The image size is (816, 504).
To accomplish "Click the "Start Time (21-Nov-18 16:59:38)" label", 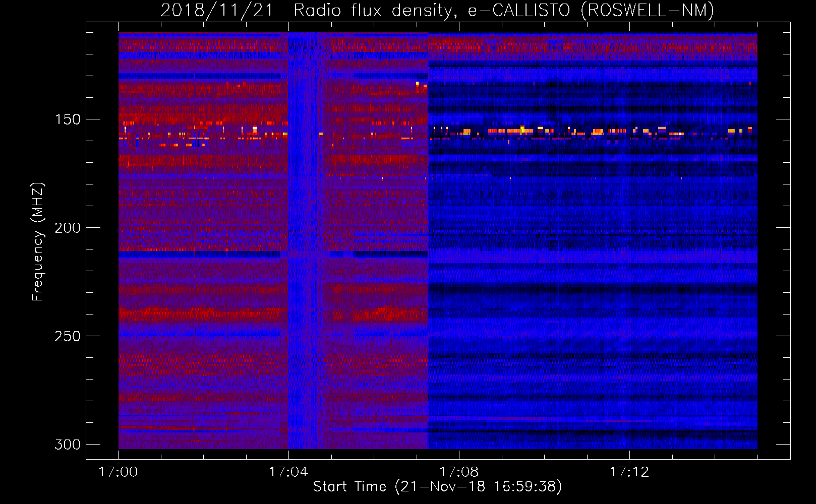I will (437, 487).
